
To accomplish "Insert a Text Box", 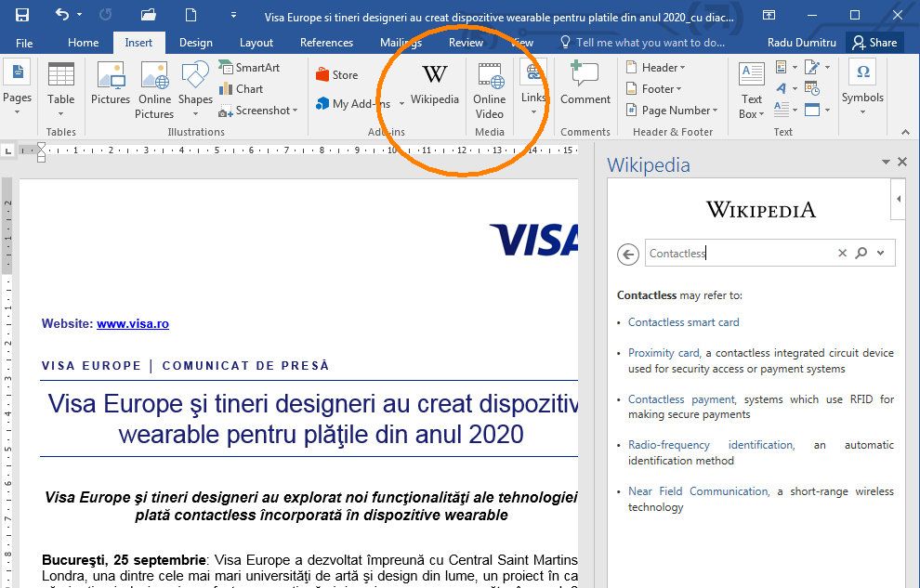I will point(752,90).
